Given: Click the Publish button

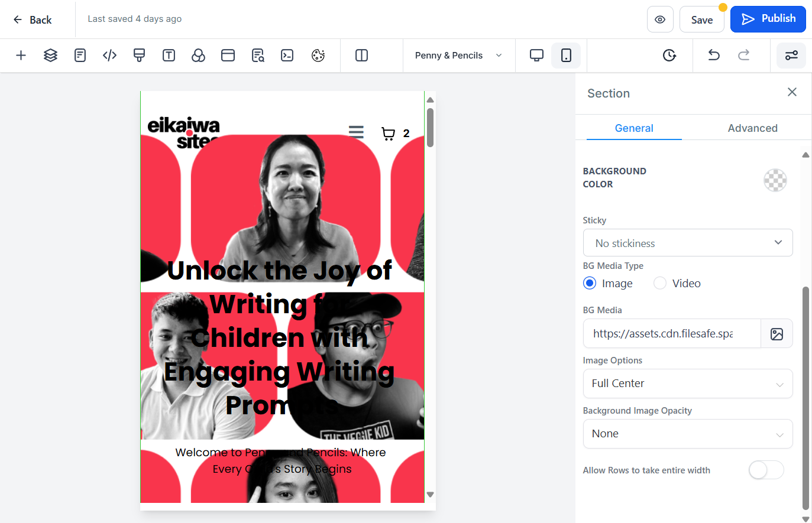Looking at the screenshot, I should tap(768, 19).
